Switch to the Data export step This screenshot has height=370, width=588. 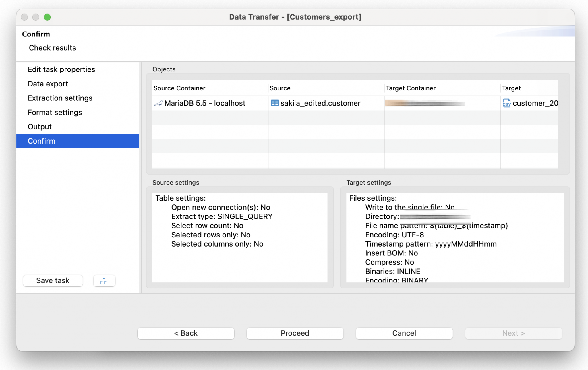click(x=48, y=84)
